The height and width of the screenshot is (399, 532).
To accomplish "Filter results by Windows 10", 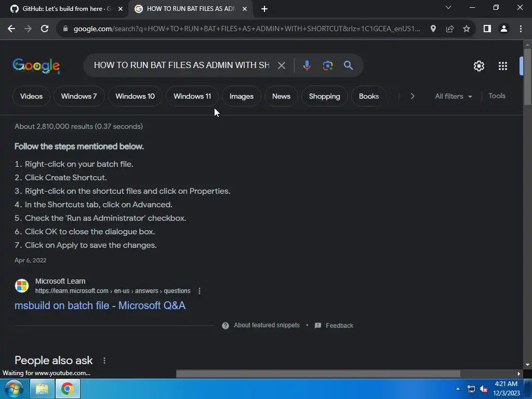I will click(x=135, y=96).
